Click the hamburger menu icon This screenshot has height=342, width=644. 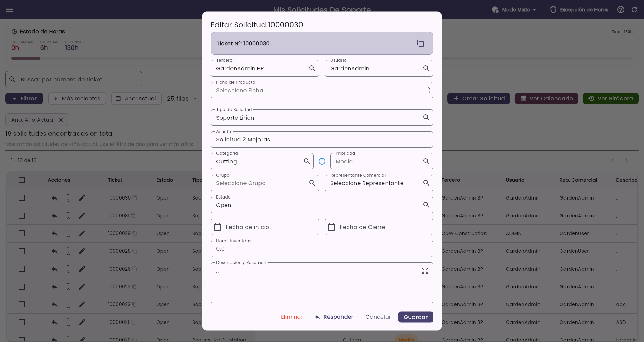(10, 10)
